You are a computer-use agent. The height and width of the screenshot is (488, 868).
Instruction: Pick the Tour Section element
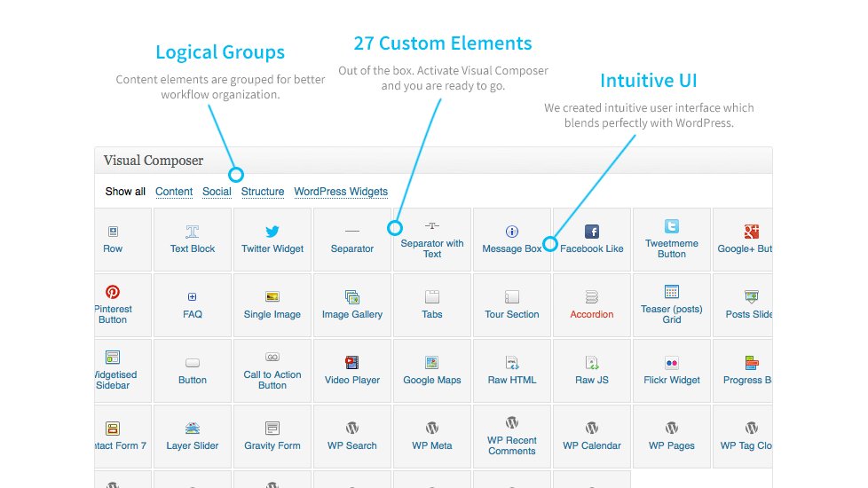(x=512, y=305)
